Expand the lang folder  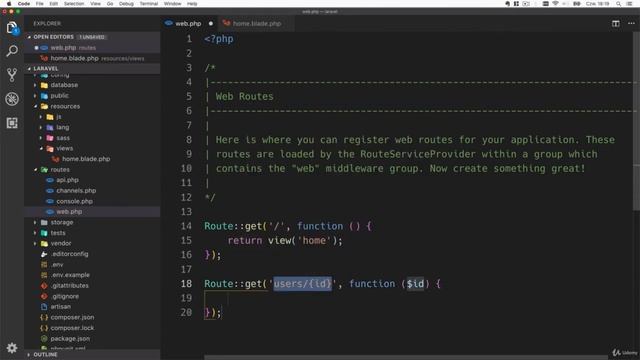point(62,127)
